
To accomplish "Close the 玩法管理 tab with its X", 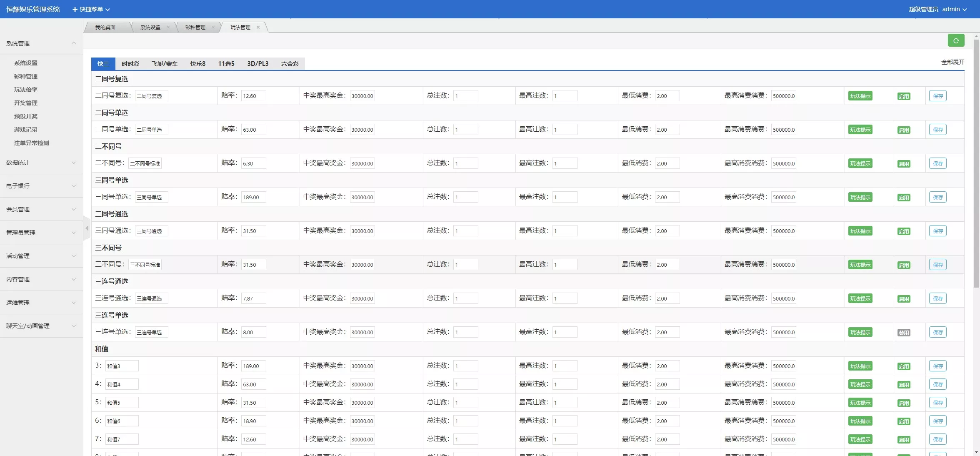I will pyautogui.click(x=258, y=28).
